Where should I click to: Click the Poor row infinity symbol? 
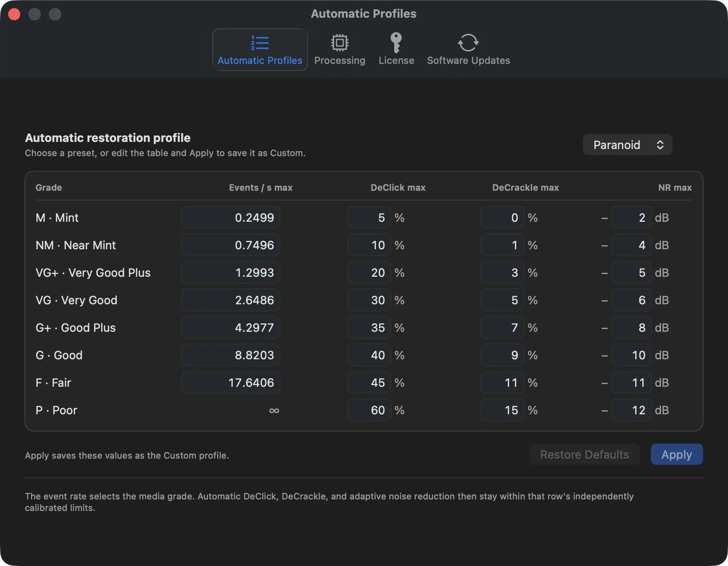pos(274,410)
